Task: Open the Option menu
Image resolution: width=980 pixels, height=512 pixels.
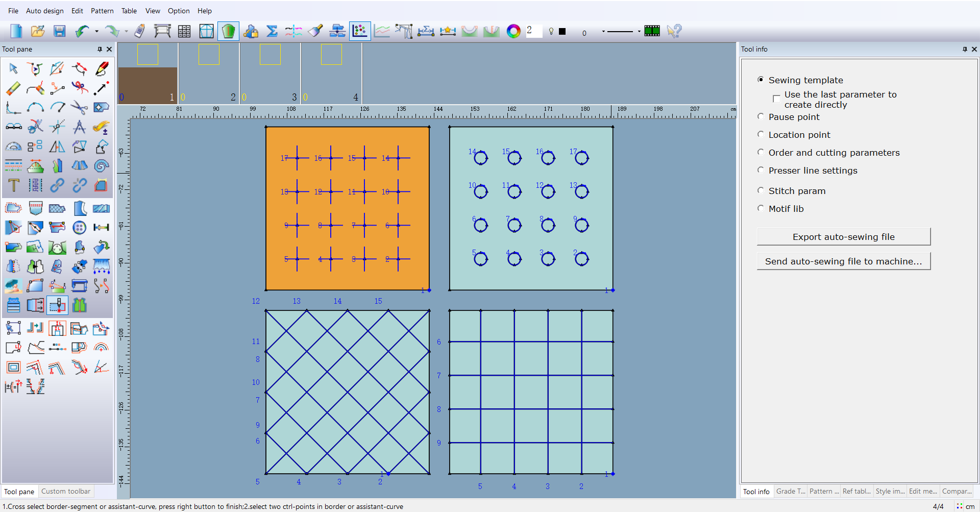Action: click(179, 11)
